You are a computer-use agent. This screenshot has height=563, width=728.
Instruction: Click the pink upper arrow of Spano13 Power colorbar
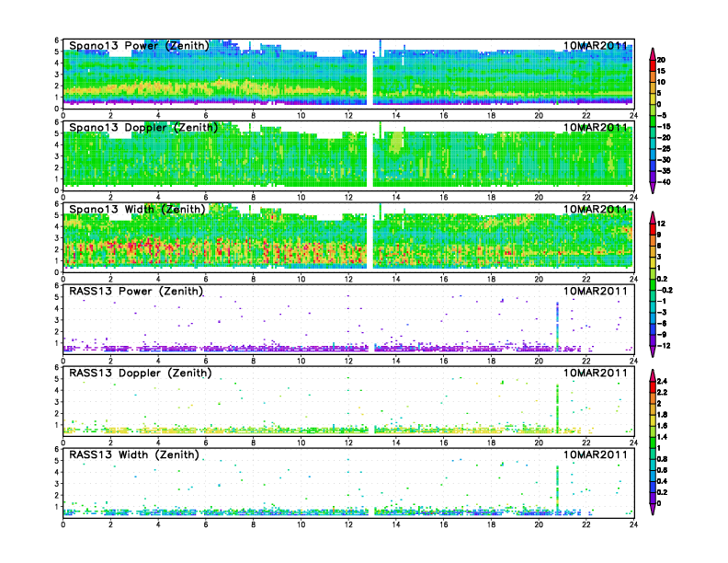[x=653, y=53]
